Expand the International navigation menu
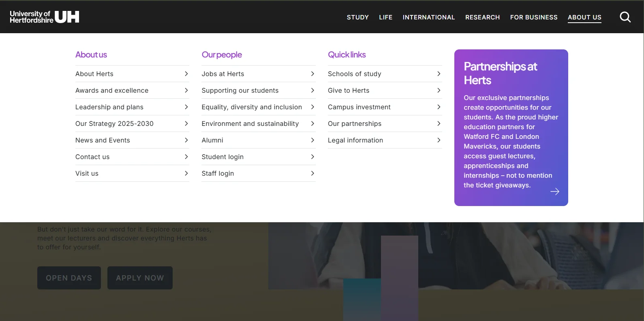The height and width of the screenshot is (321, 644). coord(429,17)
